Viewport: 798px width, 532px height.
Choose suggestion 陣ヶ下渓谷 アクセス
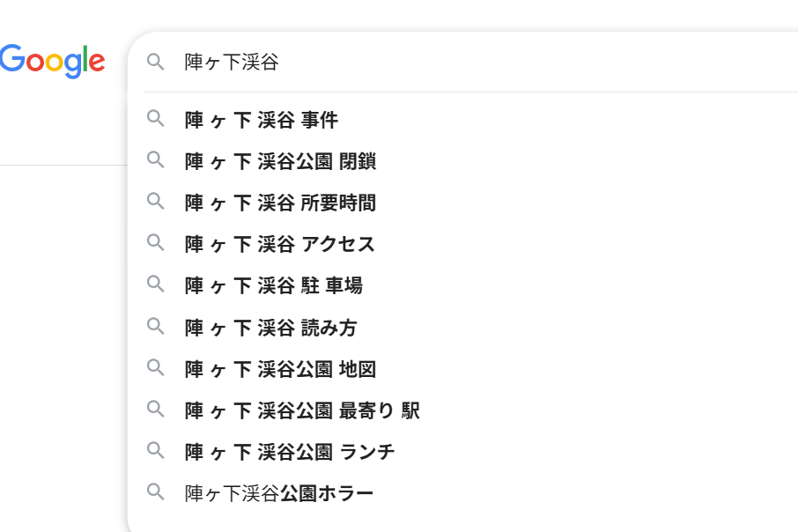click(x=462, y=244)
